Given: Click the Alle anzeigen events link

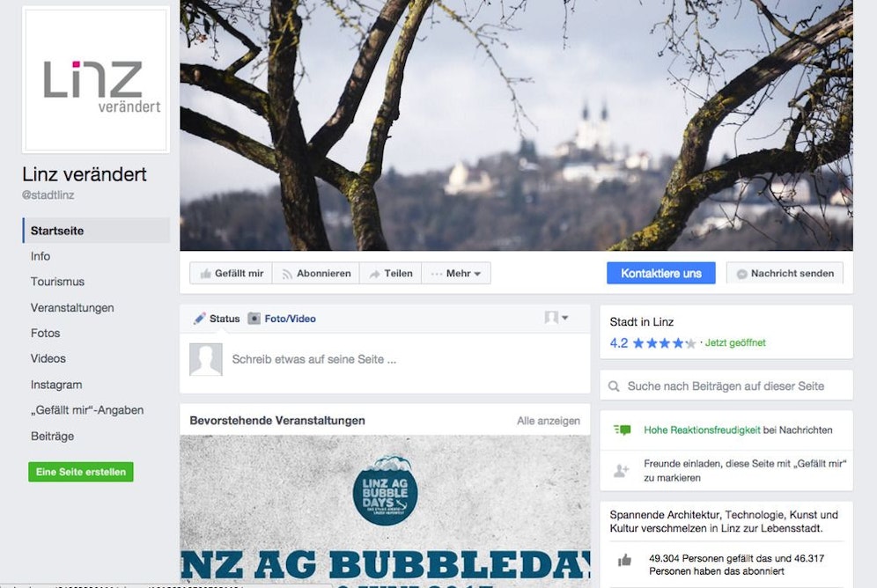Looking at the screenshot, I should coord(548,421).
